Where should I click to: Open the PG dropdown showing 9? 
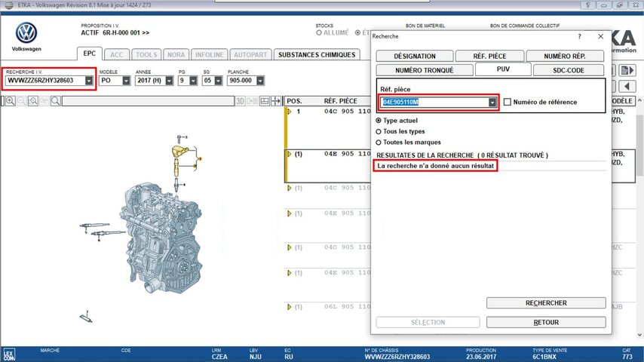tap(193, 81)
